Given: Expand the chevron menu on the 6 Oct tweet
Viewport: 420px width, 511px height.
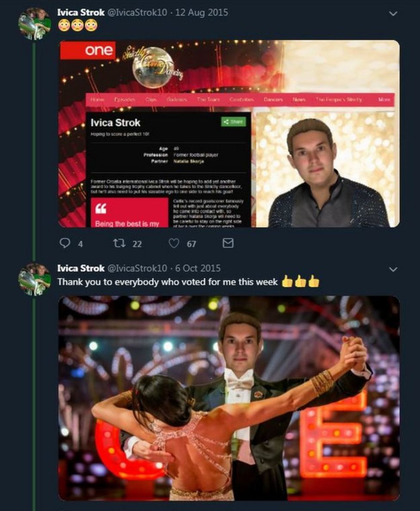Looking at the screenshot, I should click(393, 270).
